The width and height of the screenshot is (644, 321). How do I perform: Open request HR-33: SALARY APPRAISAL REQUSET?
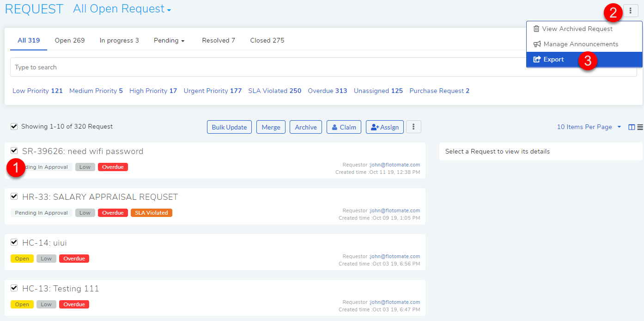pyautogui.click(x=100, y=197)
